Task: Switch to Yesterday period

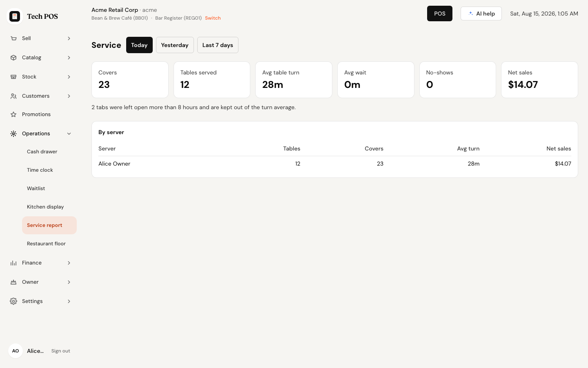Action: [x=175, y=45]
